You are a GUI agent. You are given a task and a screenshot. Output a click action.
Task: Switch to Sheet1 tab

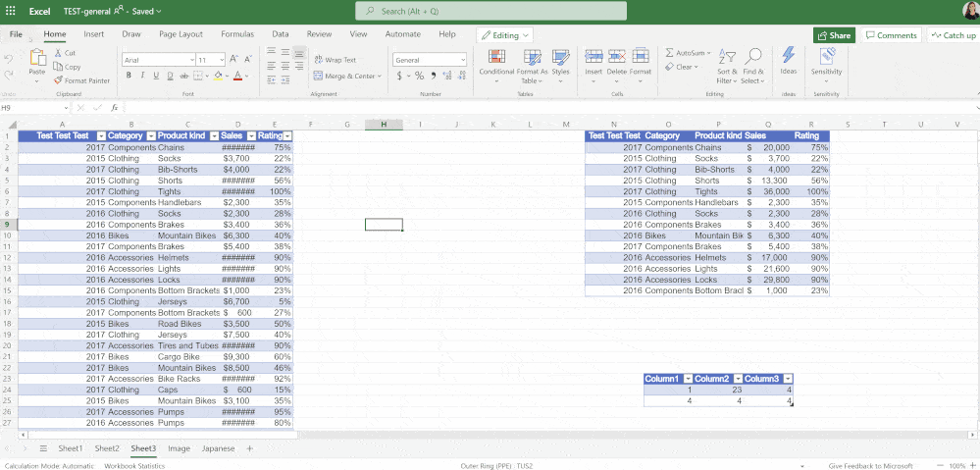[71, 448]
